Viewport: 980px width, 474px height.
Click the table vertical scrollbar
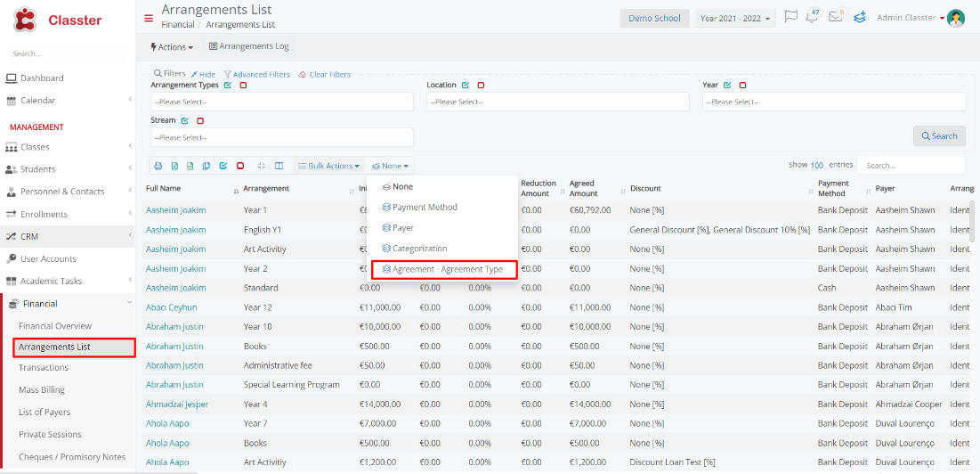[970, 222]
